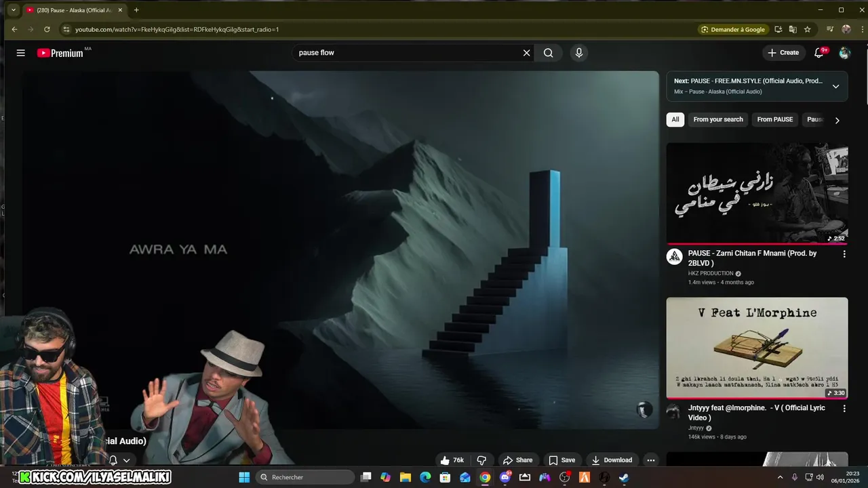Reload the YouTube page
The width and height of the screenshot is (868, 488).
[47, 29]
